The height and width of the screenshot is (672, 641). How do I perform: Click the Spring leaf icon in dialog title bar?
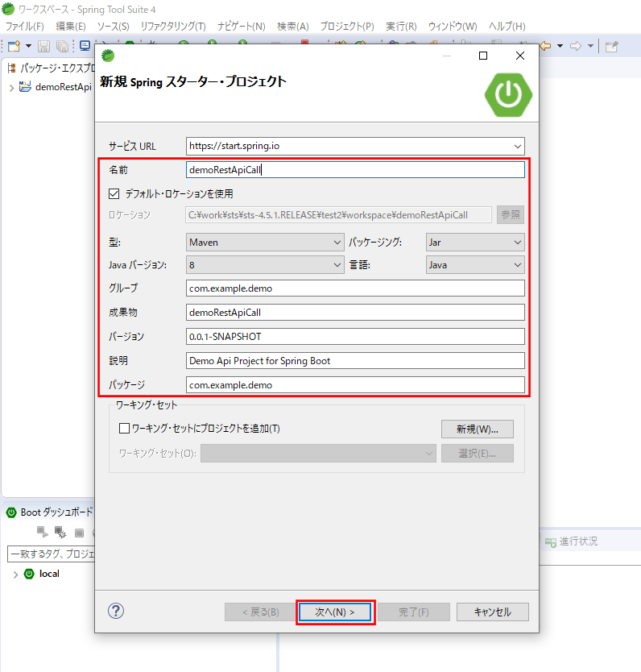108,56
